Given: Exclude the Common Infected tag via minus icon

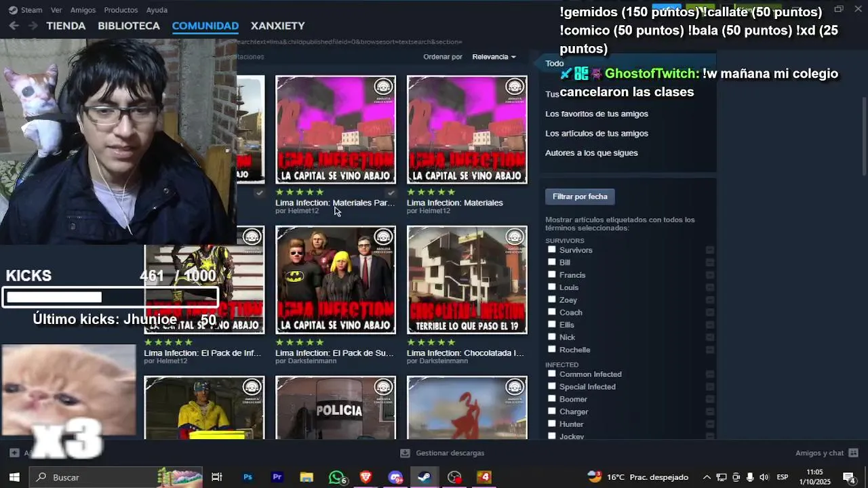Looking at the screenshot, I should (x=710, y=374).
